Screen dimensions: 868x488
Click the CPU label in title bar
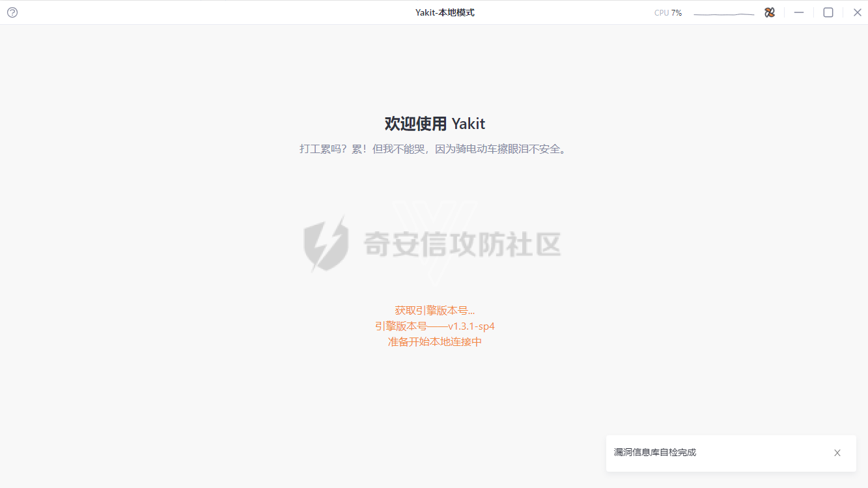pyautogui.click(x=662, y=13)
